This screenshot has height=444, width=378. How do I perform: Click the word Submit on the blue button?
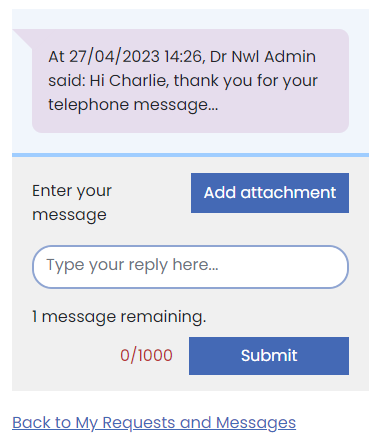269,356
